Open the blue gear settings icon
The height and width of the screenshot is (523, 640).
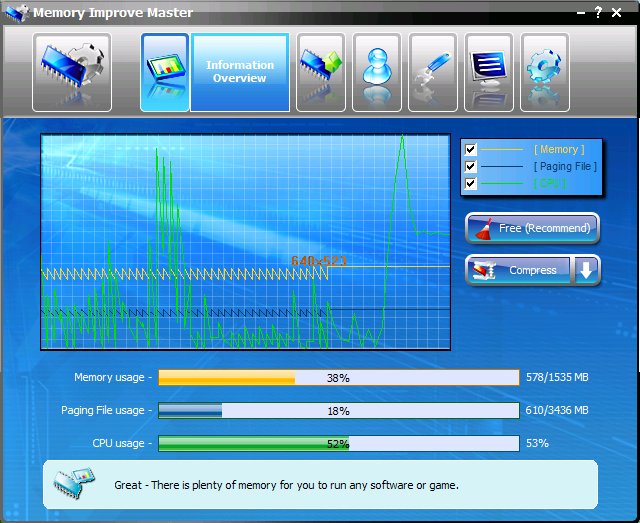coord(544,72)
